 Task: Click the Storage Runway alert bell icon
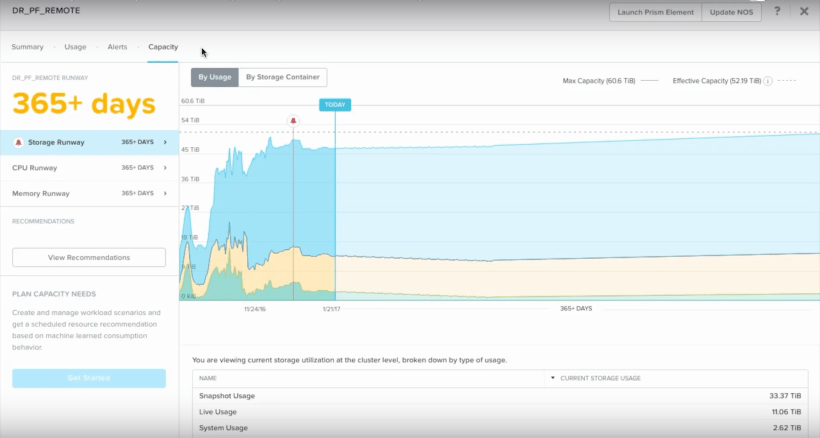(18, 142)
